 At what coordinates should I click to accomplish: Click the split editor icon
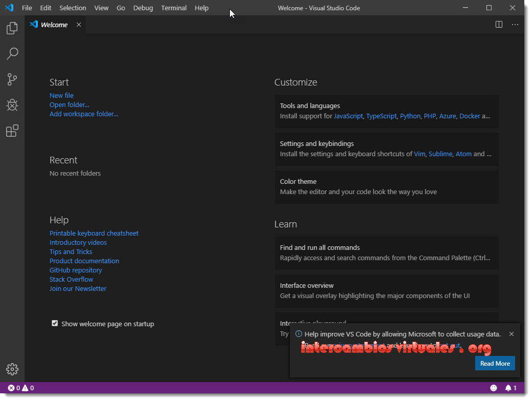[499, 25]
